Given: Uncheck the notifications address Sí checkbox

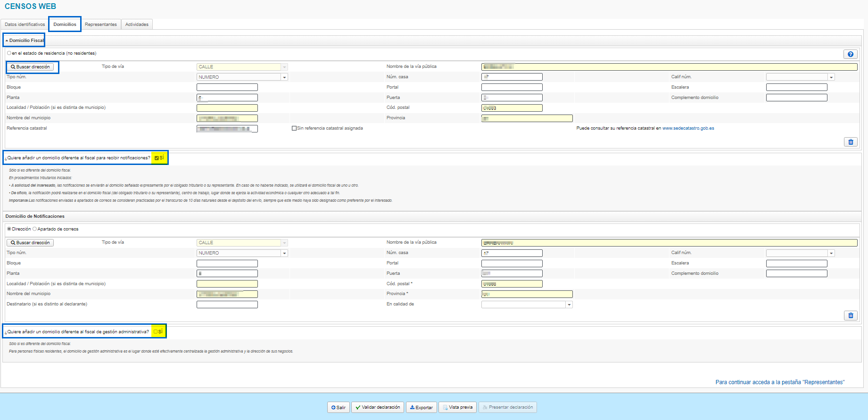Looking at the screenshot, I should [x=157, y=158].
